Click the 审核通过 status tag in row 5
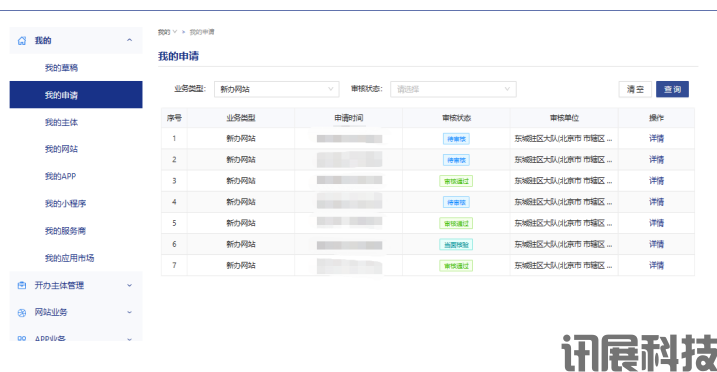 456,223
